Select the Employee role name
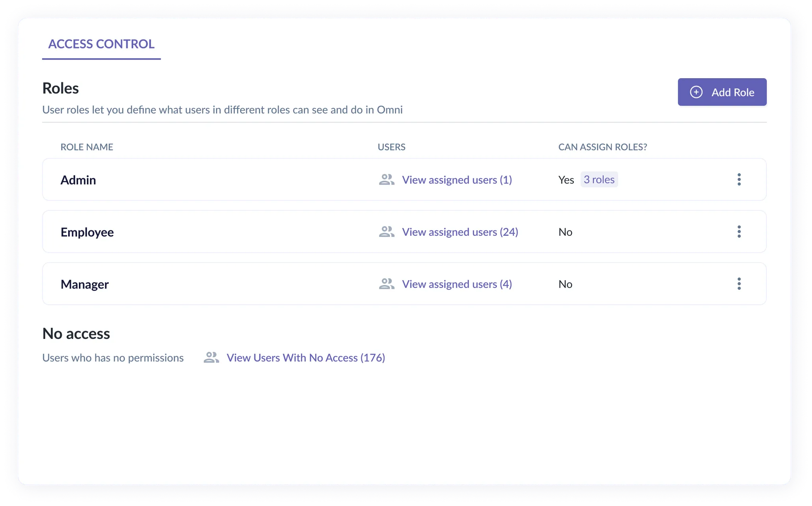Image resolution: width=812 pixels, height=506 pixels. 87,232
